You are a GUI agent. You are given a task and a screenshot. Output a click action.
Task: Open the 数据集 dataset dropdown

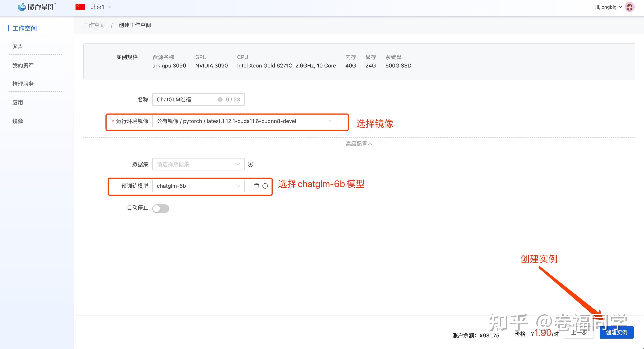tap(198, 164)
